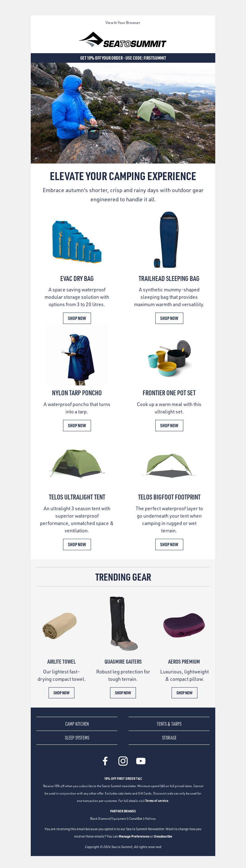246x868 pixels.
Task: Open the Manage Preferences link
Action: [134, 836]
